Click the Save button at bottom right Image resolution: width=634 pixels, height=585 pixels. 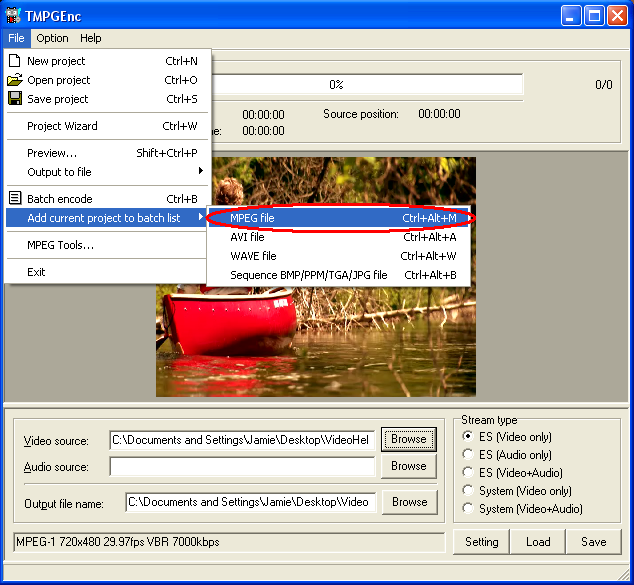[x=594, y=541]
